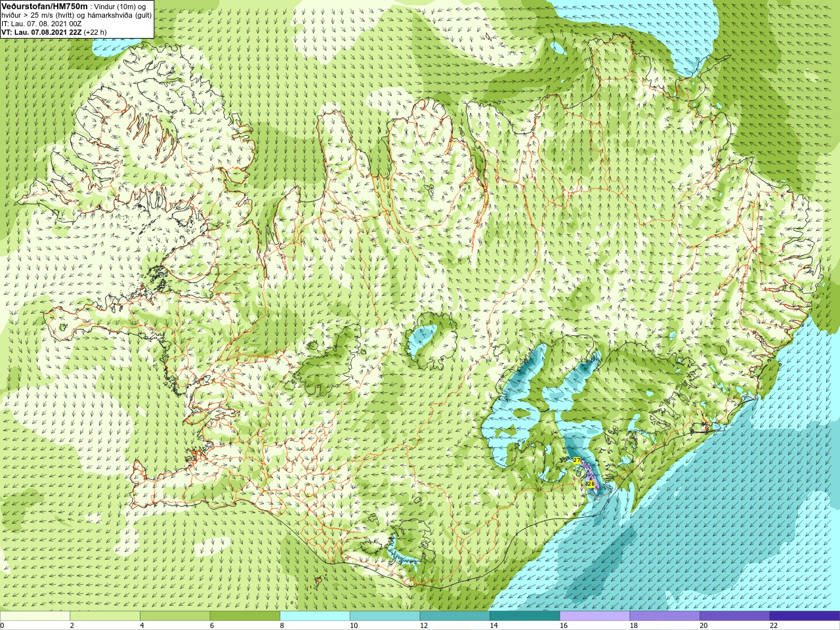Click the legend scale value 2
The height and width of the screenshot is (630, 840).
click(72, 625)
